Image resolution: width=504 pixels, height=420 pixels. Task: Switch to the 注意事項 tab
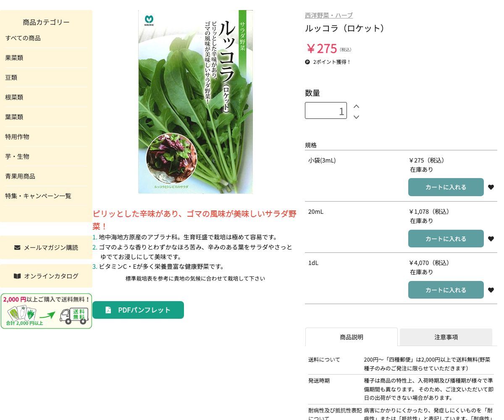pyautogui.click(x=446, y=337)
